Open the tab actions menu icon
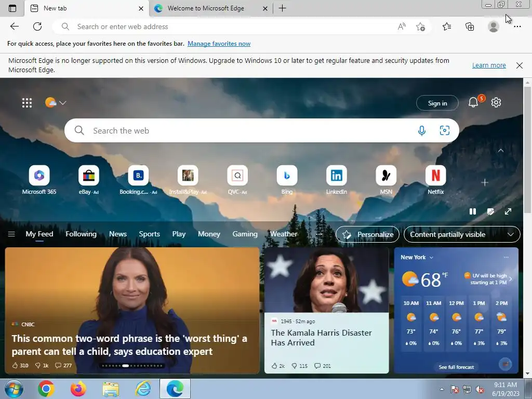The width and height of the screenshot is (532, 399). 12,8
